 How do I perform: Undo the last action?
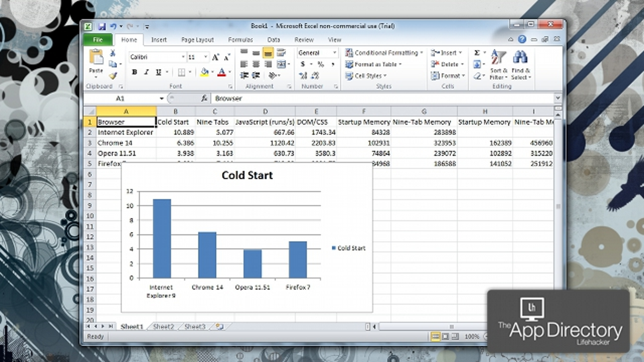(113, 27)
